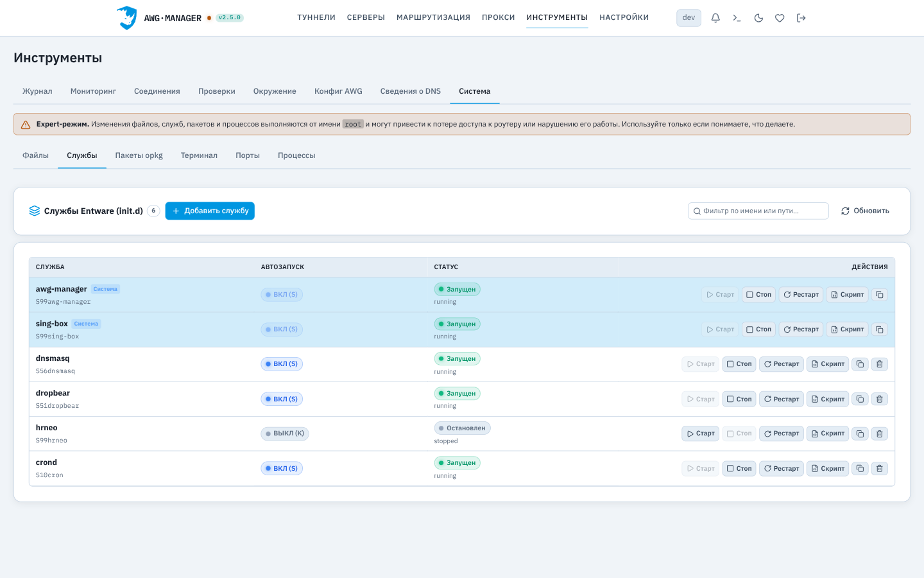Toggle autostart for awg-manager

click(x=282, y=295)
